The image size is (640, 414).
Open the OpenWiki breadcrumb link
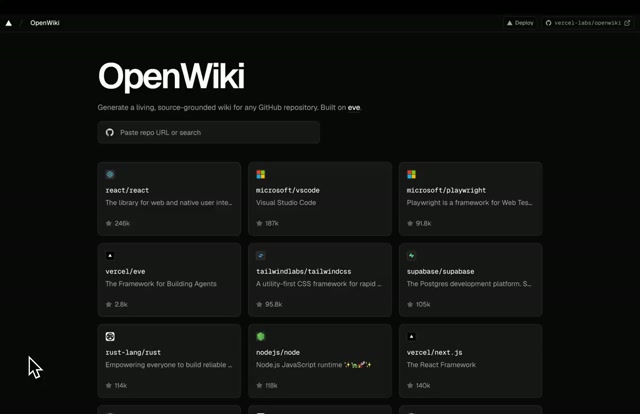45,23
